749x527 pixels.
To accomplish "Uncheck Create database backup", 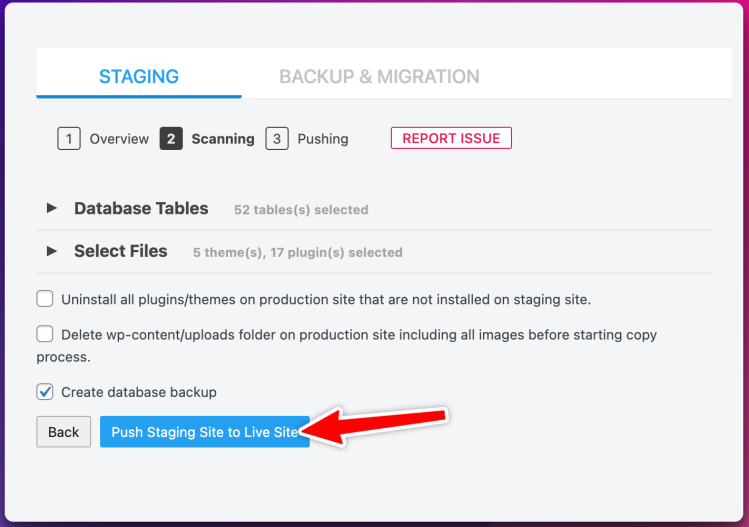I will coord(45,392).
